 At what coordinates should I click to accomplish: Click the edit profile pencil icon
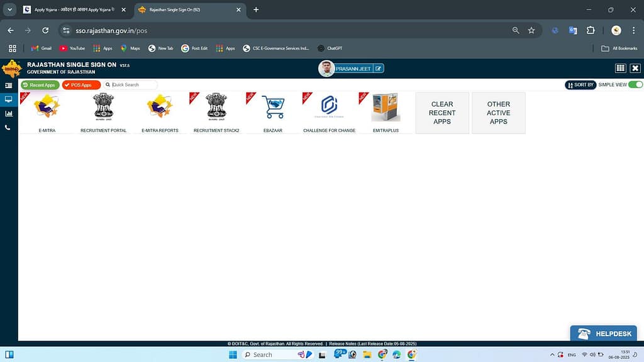point(379,69)
